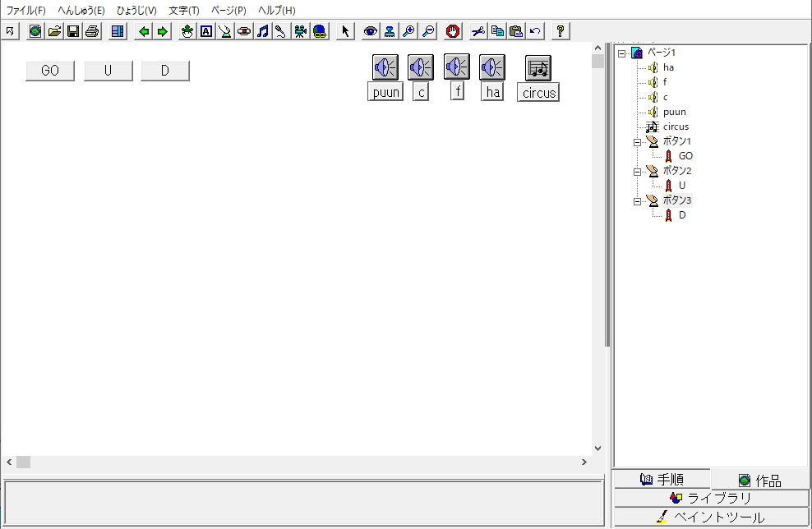Click the zoom in magnifier icon

(x=408, y=31)
